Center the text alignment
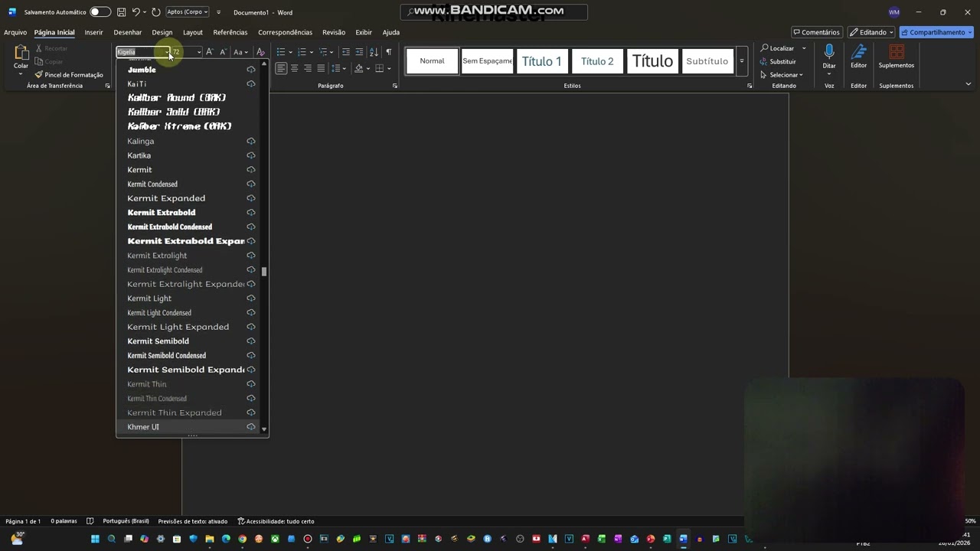Image resolution: width=980 pixels, height=551 pixels. tap(294, 68)
